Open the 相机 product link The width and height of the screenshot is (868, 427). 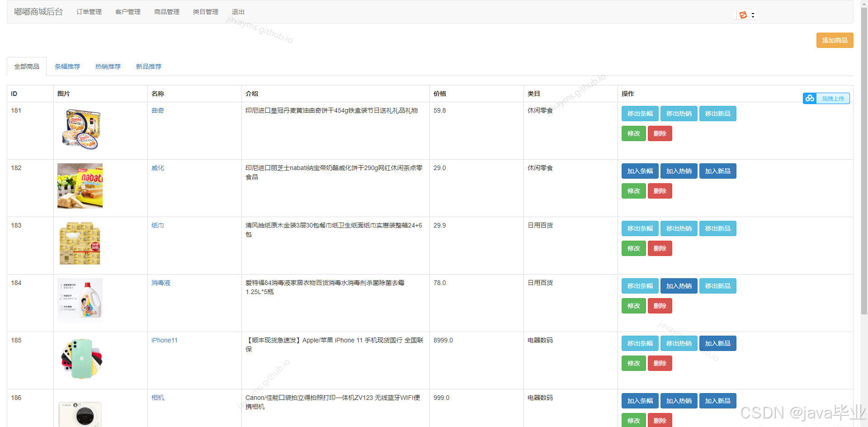click(x=158, y=398)
